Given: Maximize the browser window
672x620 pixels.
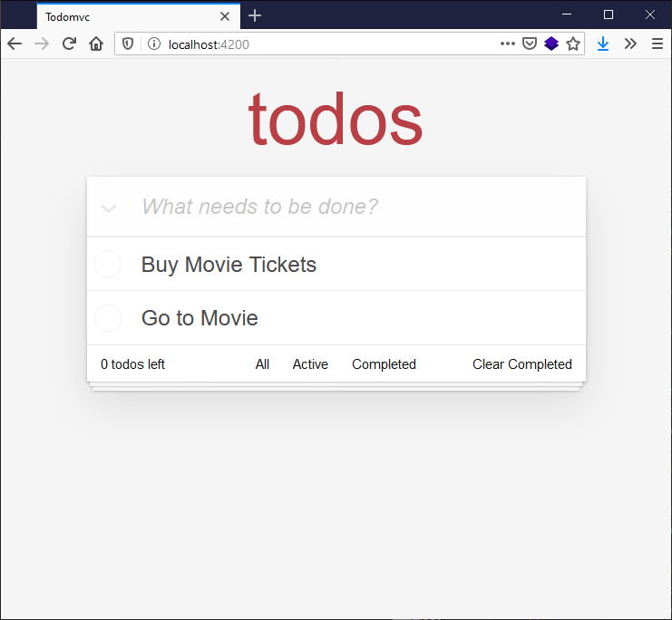Looking at the screenshot, I should [x=609, y=15].
